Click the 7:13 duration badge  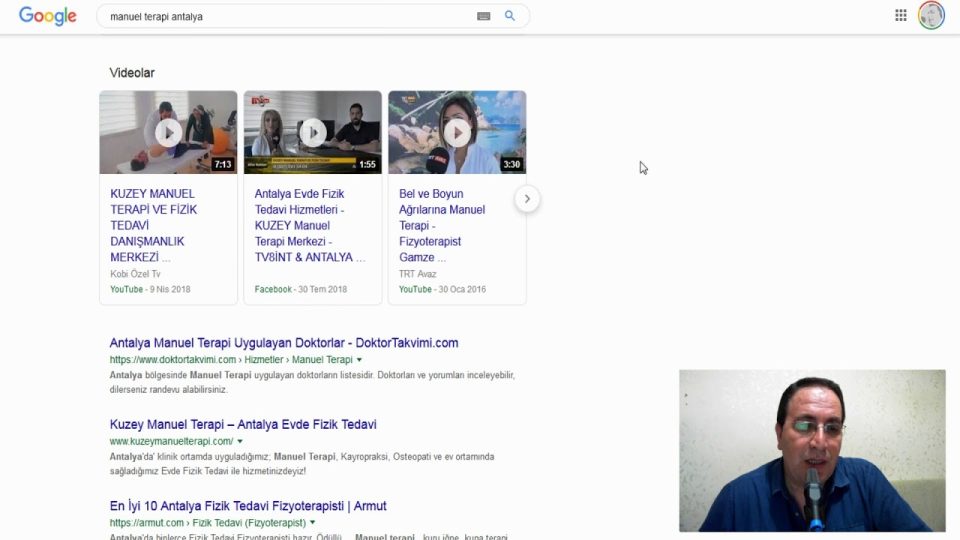point(223,164)
